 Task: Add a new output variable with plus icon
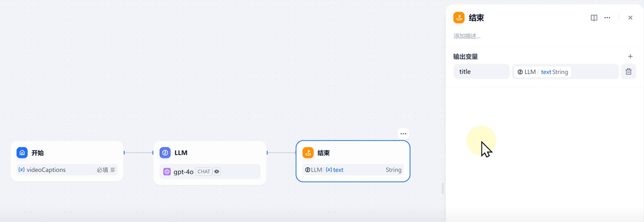[631, 57]
